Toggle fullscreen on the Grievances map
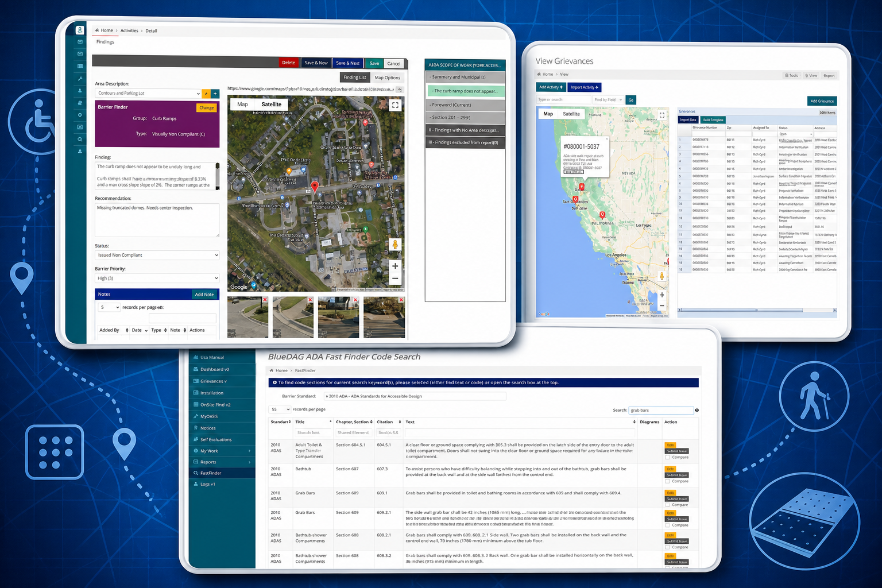The width and height of the screenshot is (882, 588). 662,115
